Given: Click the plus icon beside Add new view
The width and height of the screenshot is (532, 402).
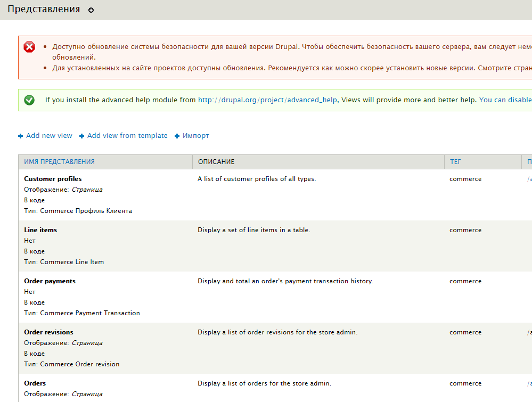Looking at the screenshot, I should pos(21,136).
